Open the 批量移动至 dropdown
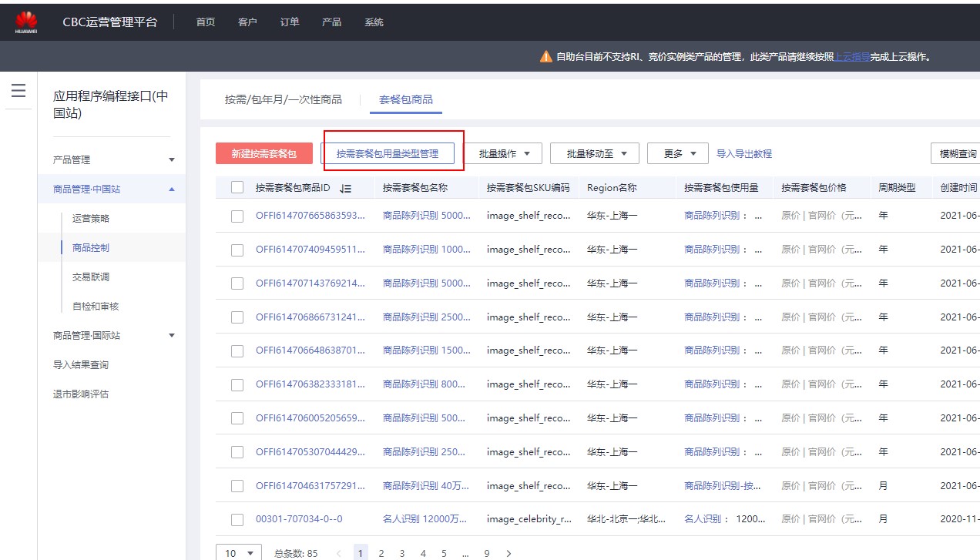Viewport: 980px width, 560px height. click(595, 153)
